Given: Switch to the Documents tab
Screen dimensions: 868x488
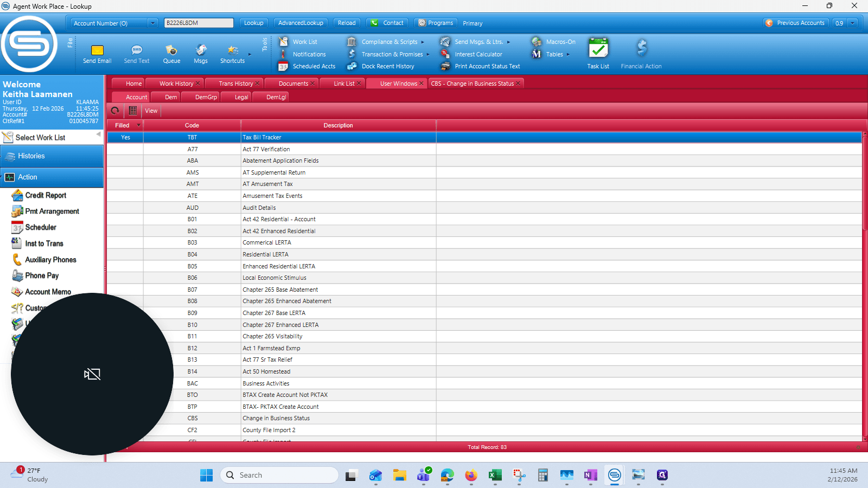Looking at the screenshot, I should point(293,84).
